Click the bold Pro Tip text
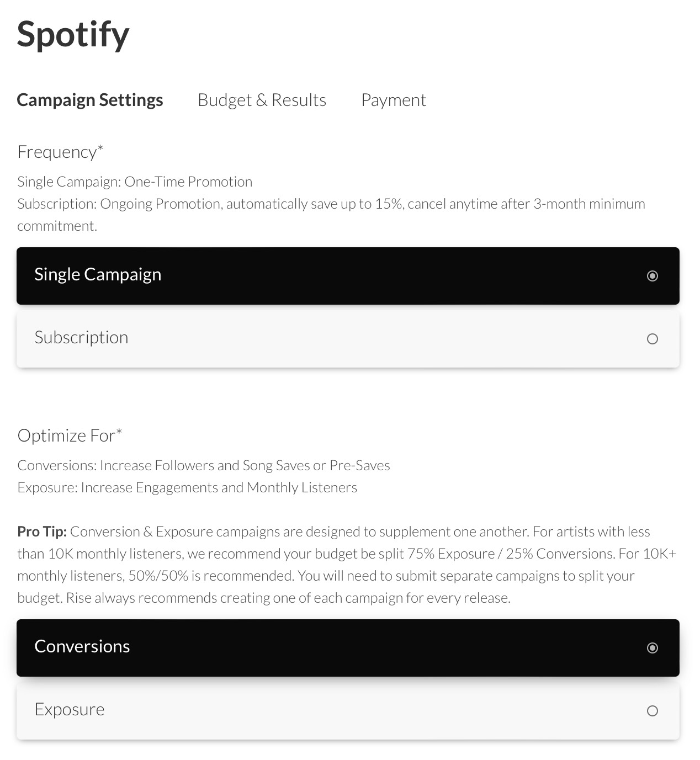 click(x=42, y=532)
